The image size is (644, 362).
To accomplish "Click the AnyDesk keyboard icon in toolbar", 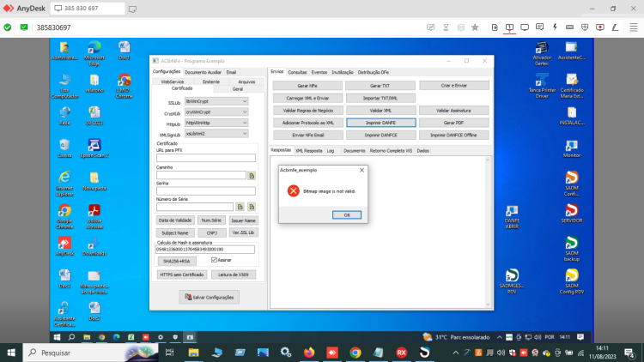I will point(569,27).
